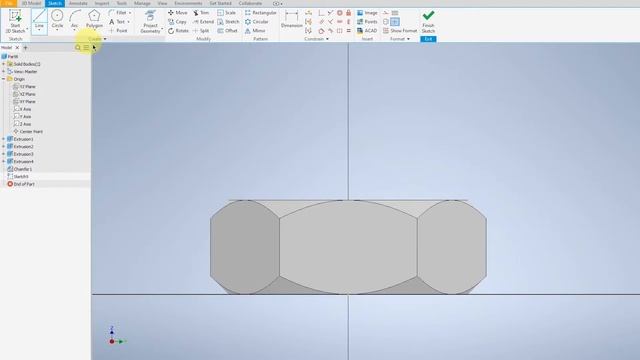
Task: Toggle the Construction line format
Action: (386, 13)
